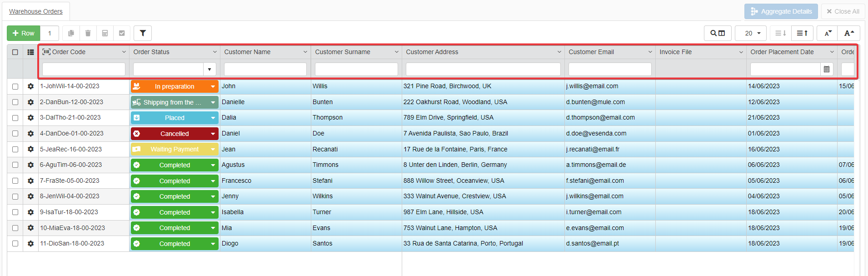Open the Customer Name column header menu
Screen dimensions: 868x276
click(x=305, y=52)
